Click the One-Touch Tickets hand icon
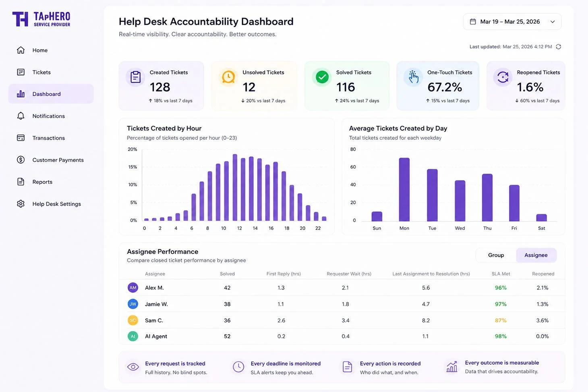Image resolution: width=588 pixels, height=392 pixels. pyautogui.click(x=414, y=77)
